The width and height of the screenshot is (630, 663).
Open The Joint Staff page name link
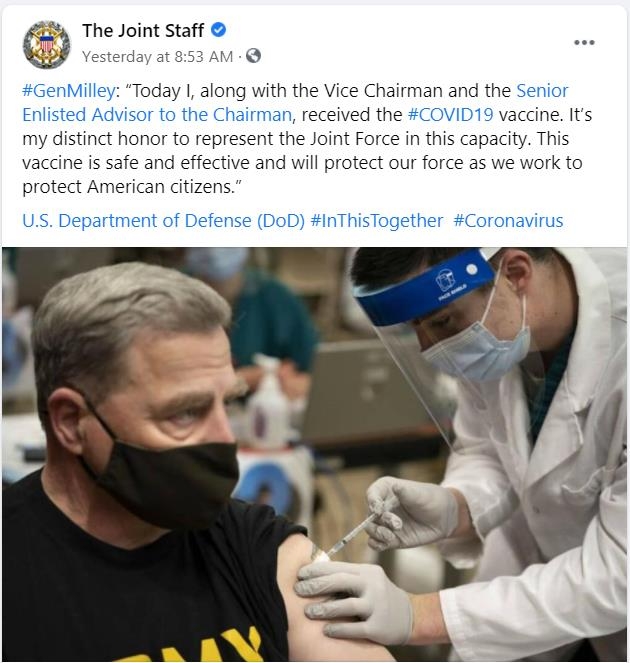click(x=143, y=30)
